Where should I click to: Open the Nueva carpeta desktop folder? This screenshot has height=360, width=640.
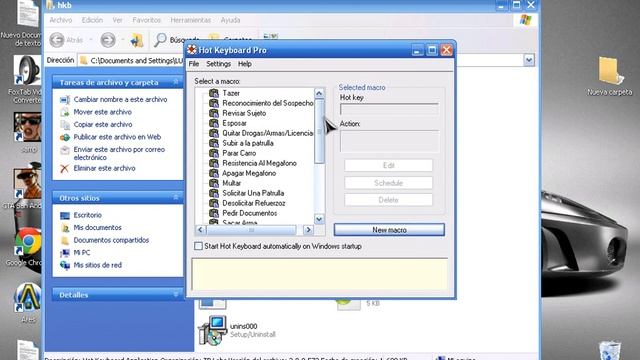(x=609, y=76)
